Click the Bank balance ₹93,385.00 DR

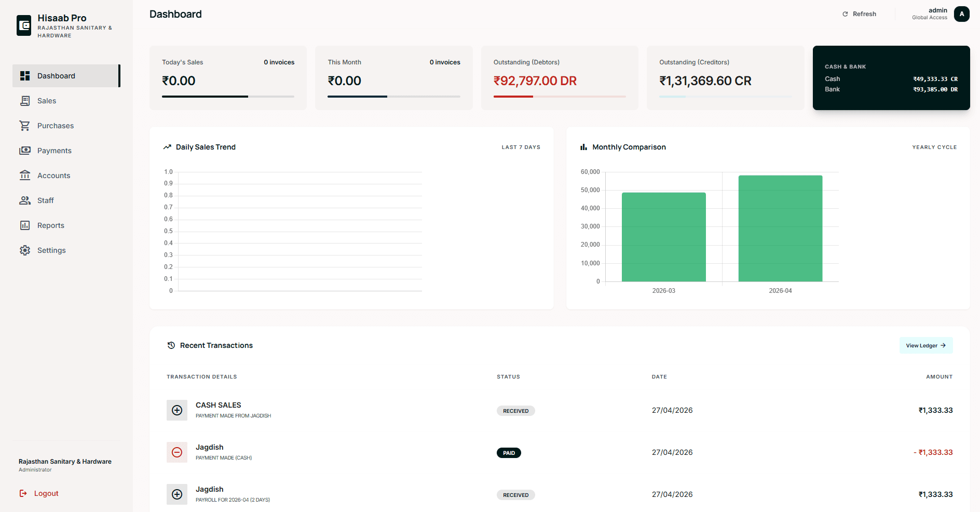pyautogui.click(x=935, y=89)
